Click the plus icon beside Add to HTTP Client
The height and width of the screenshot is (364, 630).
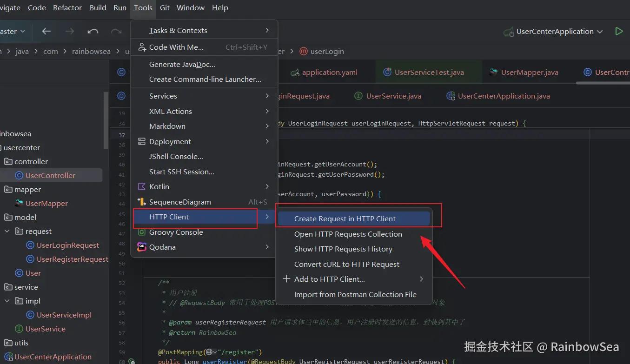[286, 279]
